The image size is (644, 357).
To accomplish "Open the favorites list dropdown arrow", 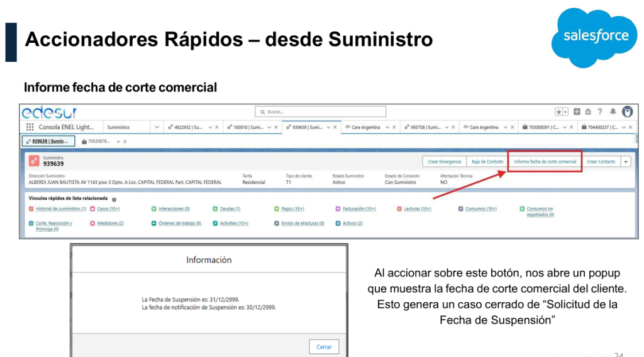I will pyautogui.click(x=565, y=112).
